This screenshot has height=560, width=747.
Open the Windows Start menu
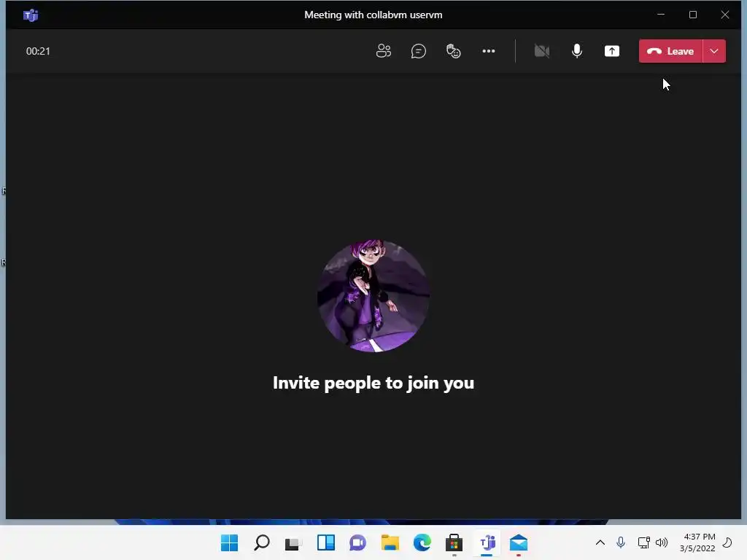tap(229, 542)
